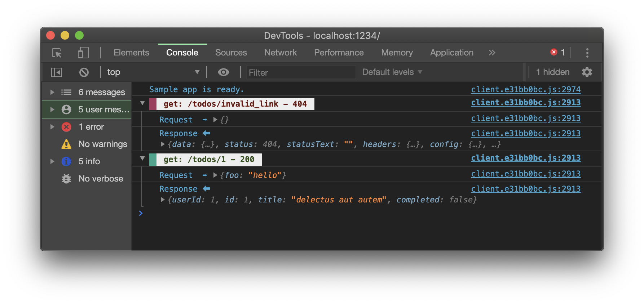Open source link beside foo hello Request
The height and width of the screenshot is (304, 644).
[x=526, y=174]
